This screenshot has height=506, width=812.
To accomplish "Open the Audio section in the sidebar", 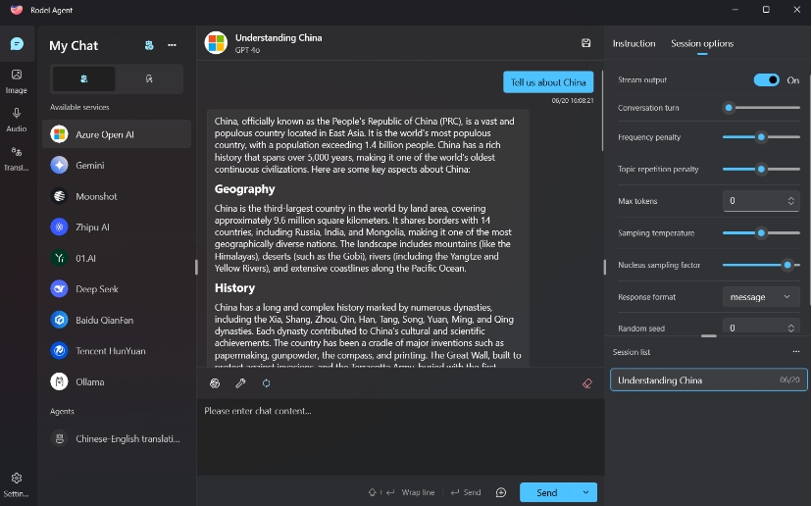I will click(16, 120).
